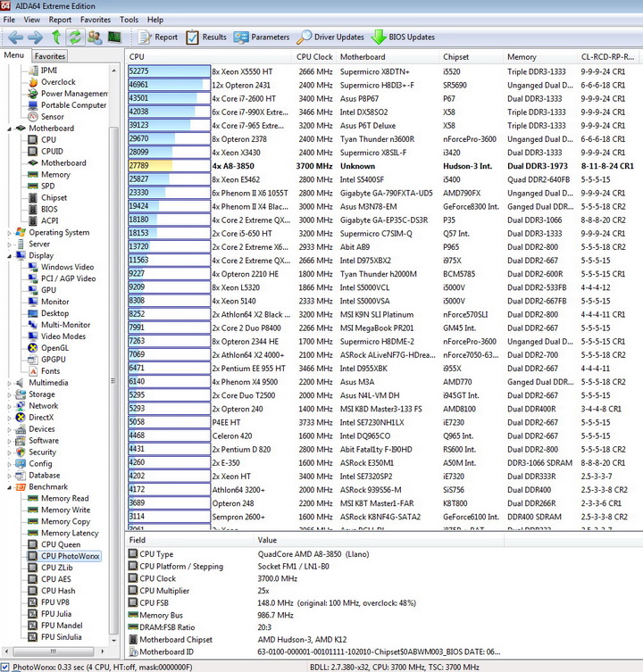Switch to the Favorites tab
The height and width of the screenshot is (672, 643).
(50, 56)
